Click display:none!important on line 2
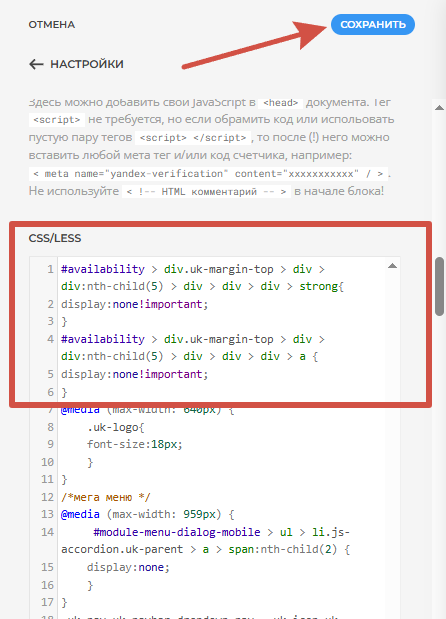446x619 pixels. (134, 304)
